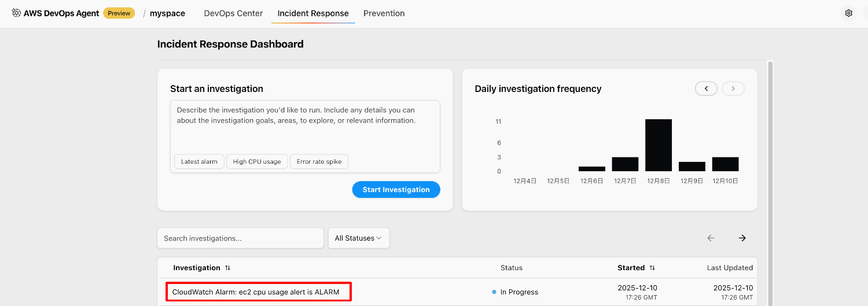This screenshot has width=868, height=306.
Task: Click the Search investigations field
Action: pyautogui.click(x=240, y=238)
